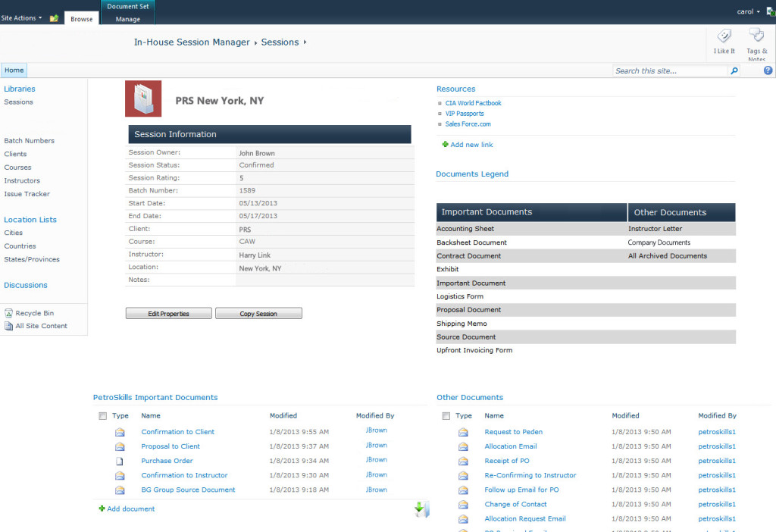Image resolution: width=776 pixels, height=532 pixels.
Task: Open Issue Tracker in the sidebar
Action: (x=27, y=194)
